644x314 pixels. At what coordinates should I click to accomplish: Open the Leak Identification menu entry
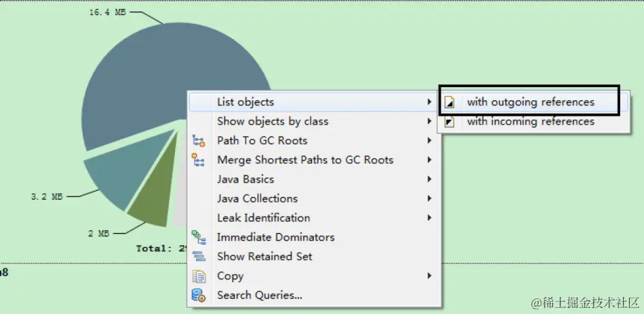click(x=312, y=218)
